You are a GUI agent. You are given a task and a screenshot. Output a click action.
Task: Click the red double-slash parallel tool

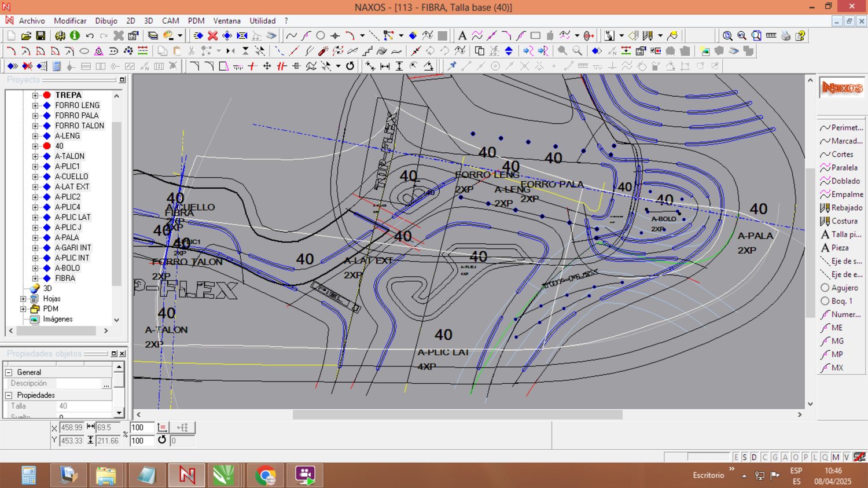[282, 66]
